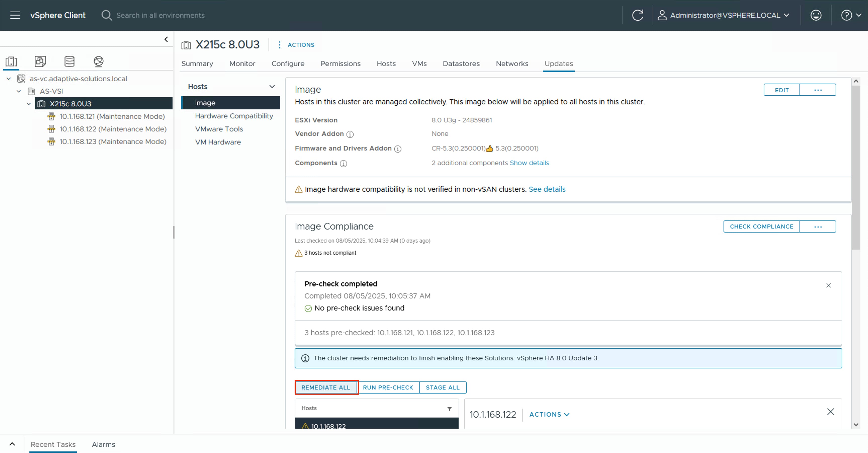Open the ACTIONS dropdown for host 10.1.168.122
This screenshot has height=453, width=868.
(x=549, y=414)
